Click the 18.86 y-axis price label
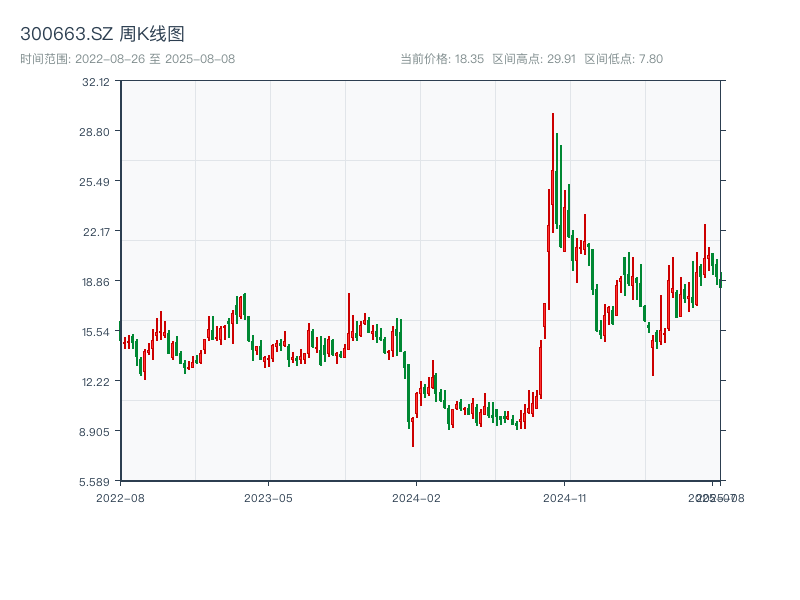 [x=96, y=282]
